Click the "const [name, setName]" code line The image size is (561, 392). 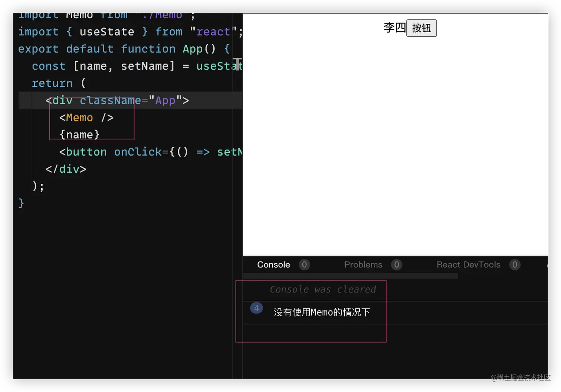pos(137,66)
